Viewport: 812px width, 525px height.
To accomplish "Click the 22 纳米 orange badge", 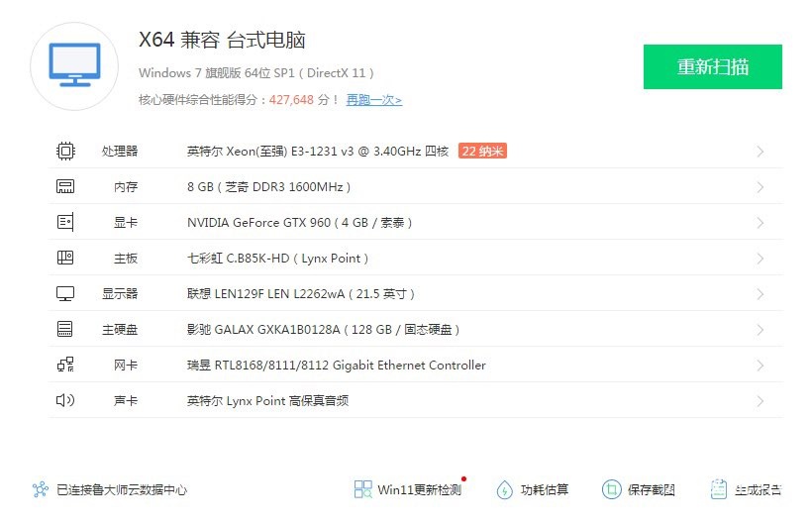I will coord(482,151).
